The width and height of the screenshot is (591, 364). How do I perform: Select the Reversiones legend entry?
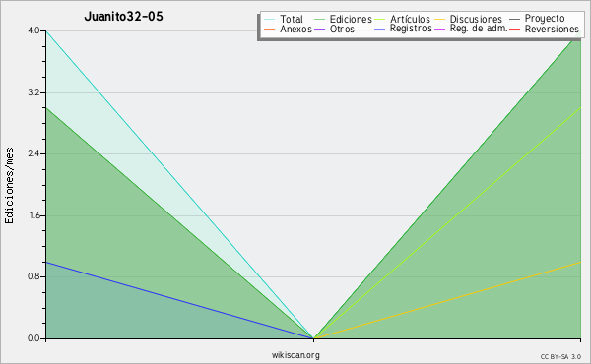[552, 29]
